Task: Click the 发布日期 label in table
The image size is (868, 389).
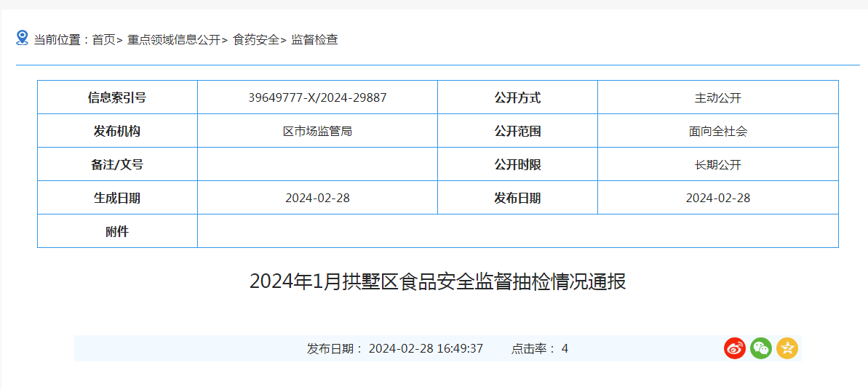Action: click(517, 198)
